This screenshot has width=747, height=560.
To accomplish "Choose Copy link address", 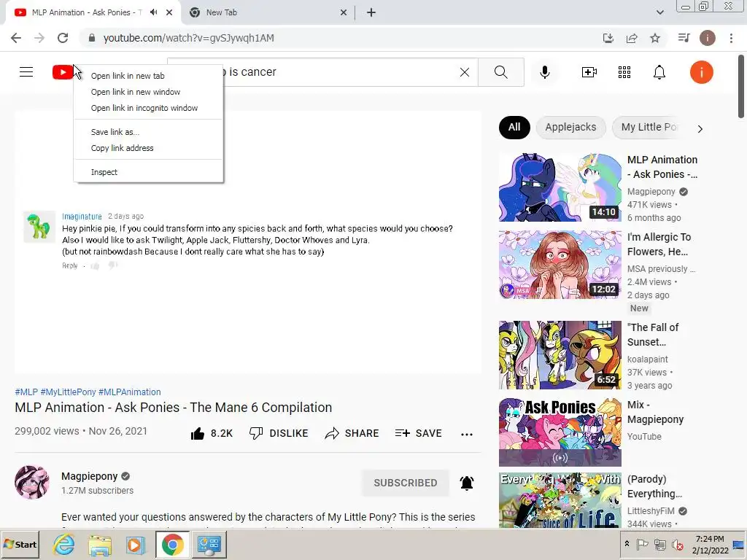I will pyautogui.click(x=148, y=148).
